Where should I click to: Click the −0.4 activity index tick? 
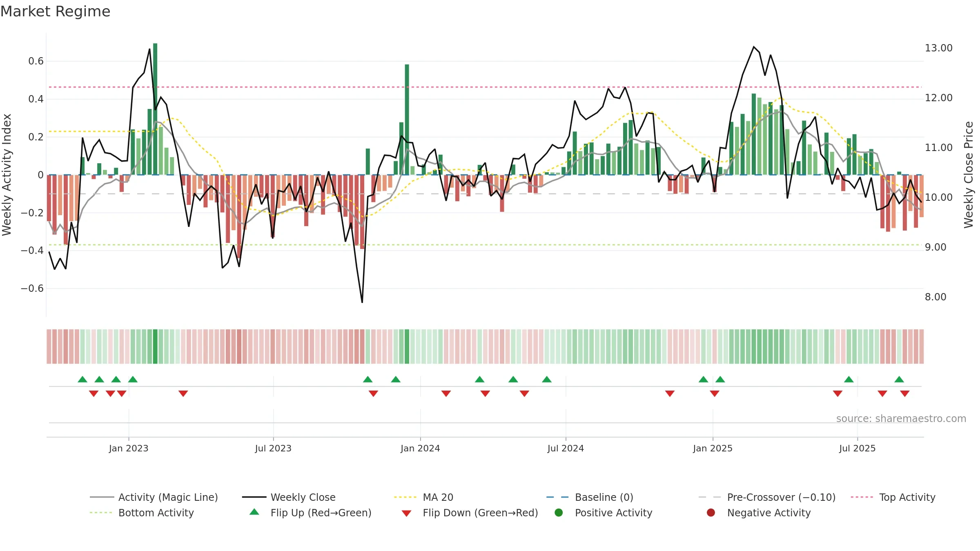click(32, 251)
